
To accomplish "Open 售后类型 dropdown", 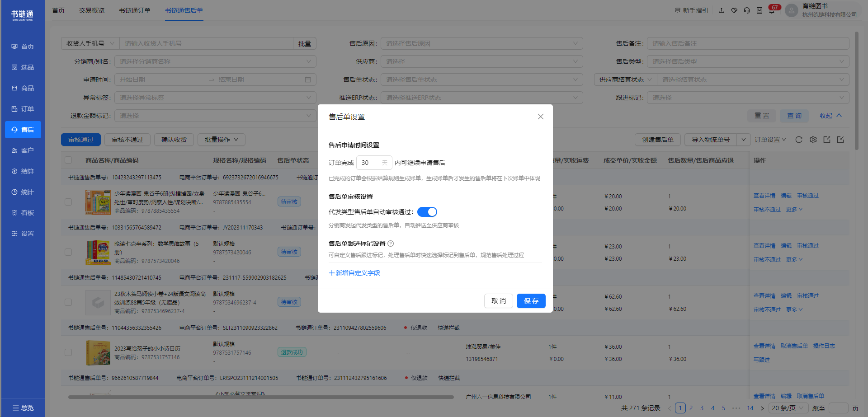I will click(748, 61).
